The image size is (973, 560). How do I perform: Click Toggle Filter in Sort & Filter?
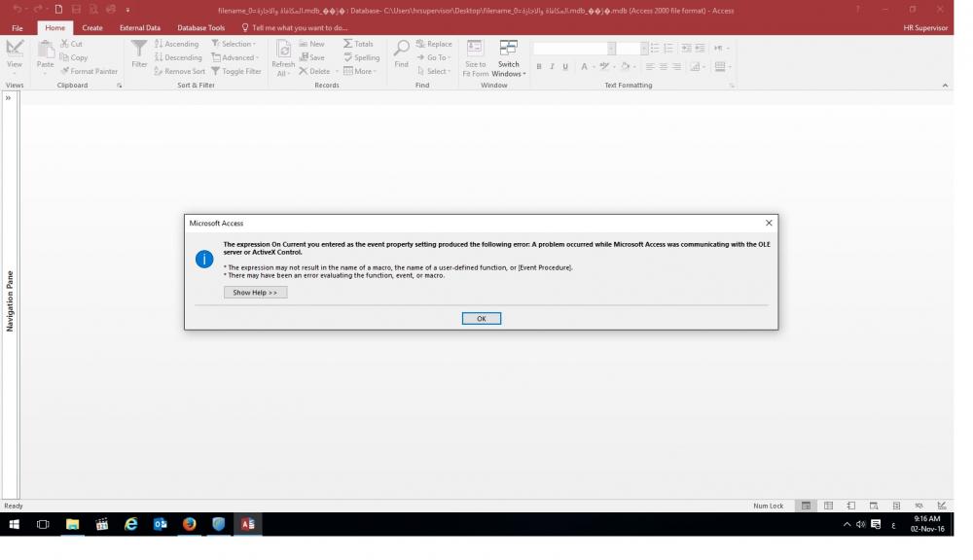[235, 71]
